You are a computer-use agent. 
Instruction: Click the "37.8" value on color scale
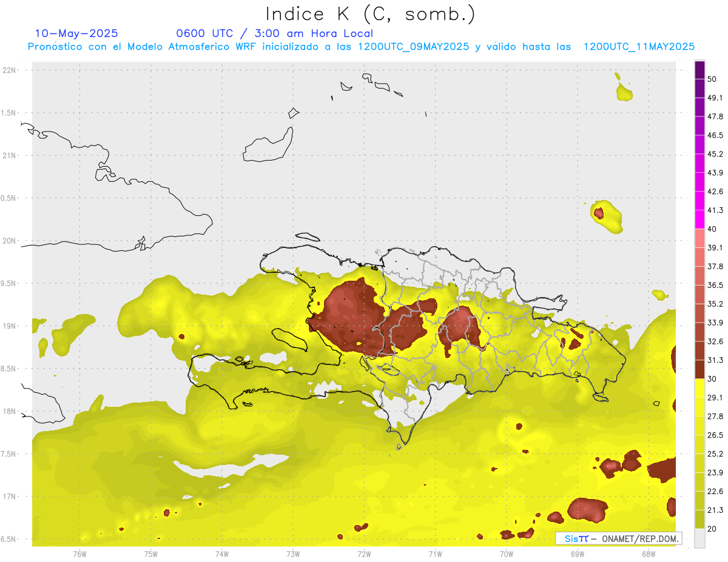[x=715, y=266]
